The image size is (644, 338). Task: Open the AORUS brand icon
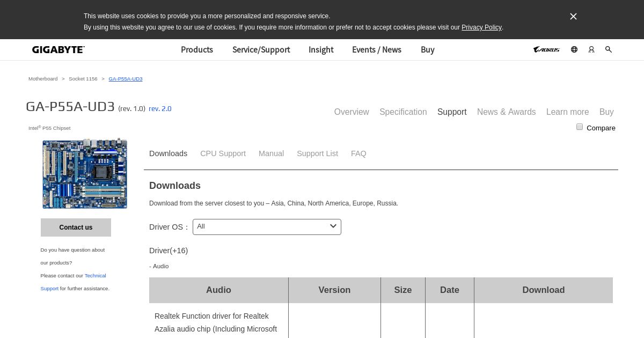point(546,49)
